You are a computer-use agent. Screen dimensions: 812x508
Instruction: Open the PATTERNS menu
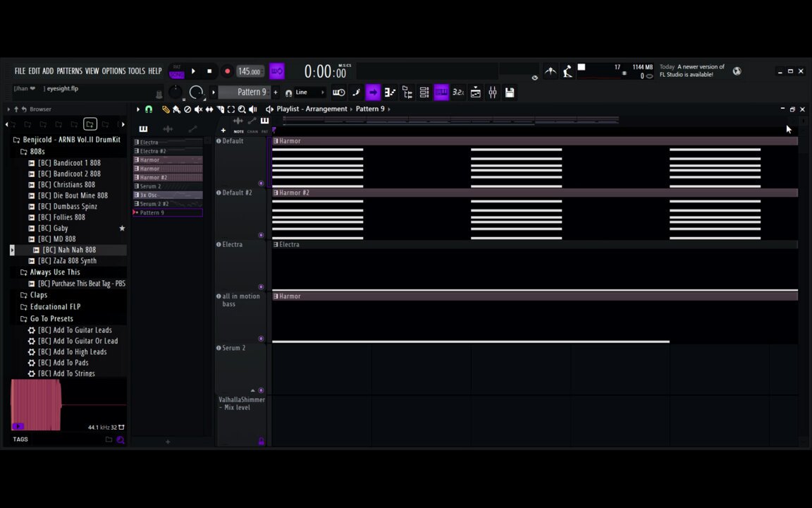69,71
